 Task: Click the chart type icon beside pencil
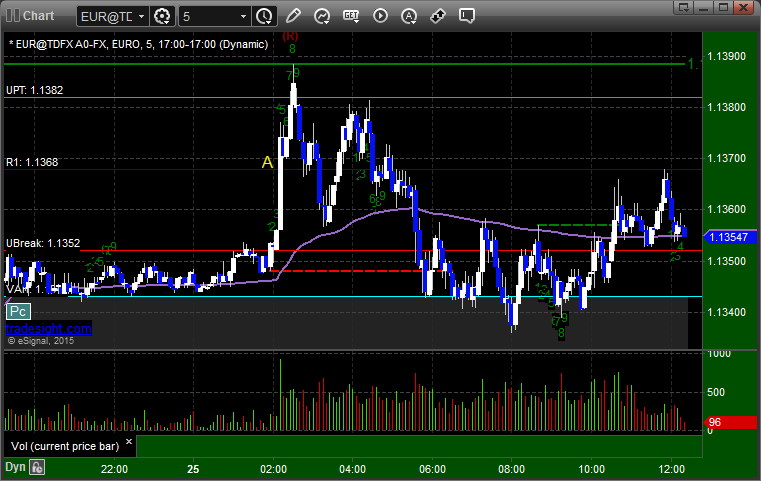pos(321,16)
